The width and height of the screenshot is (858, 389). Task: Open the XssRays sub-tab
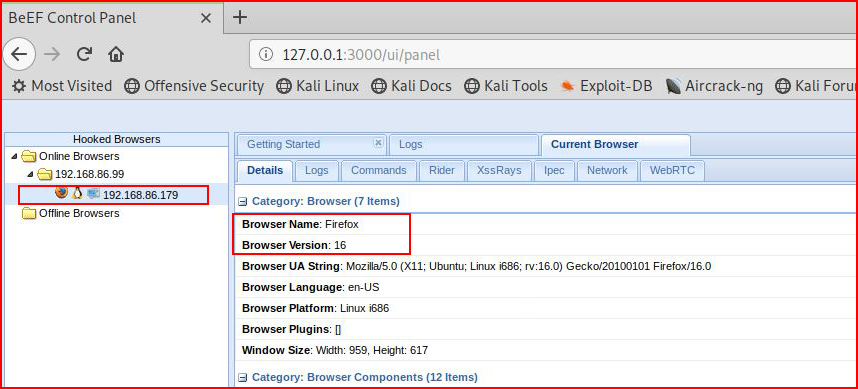click(x=499, y=170)
